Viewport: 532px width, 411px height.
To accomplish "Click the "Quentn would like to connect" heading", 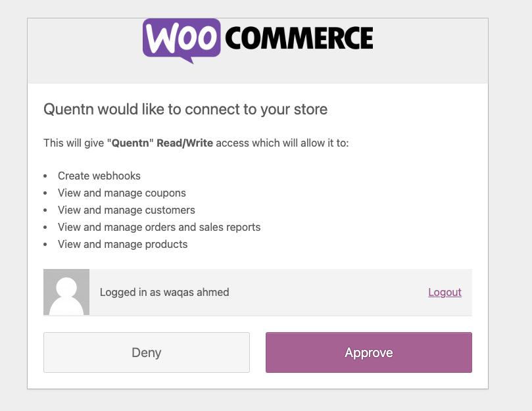I will (x=185, y=109).
